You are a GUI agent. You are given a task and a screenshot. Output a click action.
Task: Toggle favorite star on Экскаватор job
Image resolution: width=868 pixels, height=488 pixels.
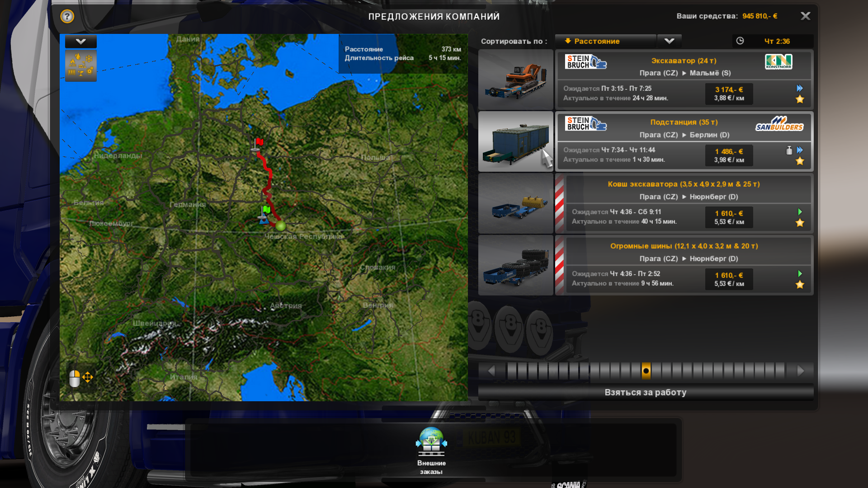[x=800, y=99]
